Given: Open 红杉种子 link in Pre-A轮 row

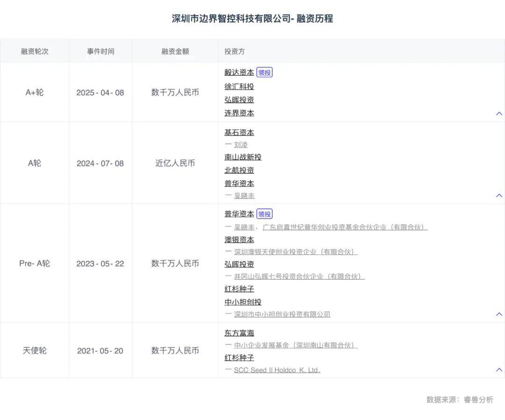Looking at the screenshot, I should (x=239, y=289).
